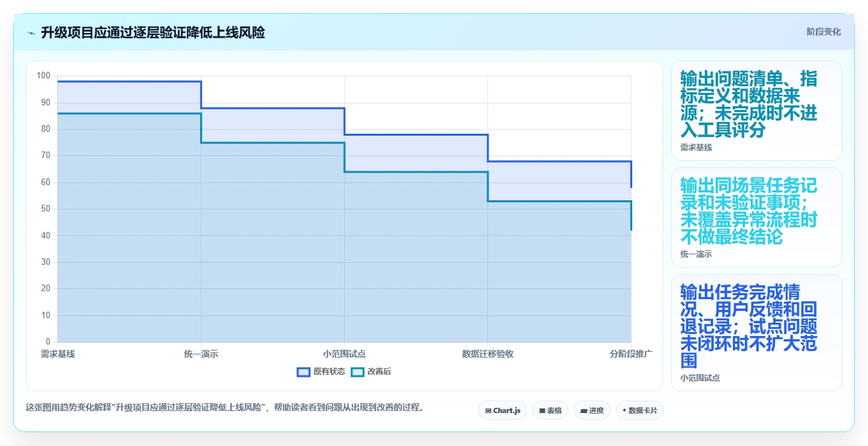Viewport: 868px width, 446px height.
Task: Select the 表格 tag chip
Action: click(x=551, y=410)
